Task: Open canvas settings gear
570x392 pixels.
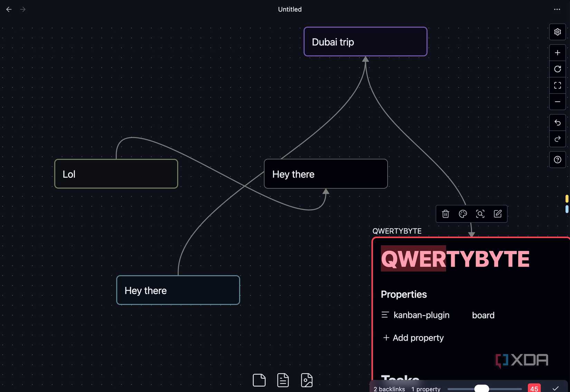Action: (x=558, y=32)
